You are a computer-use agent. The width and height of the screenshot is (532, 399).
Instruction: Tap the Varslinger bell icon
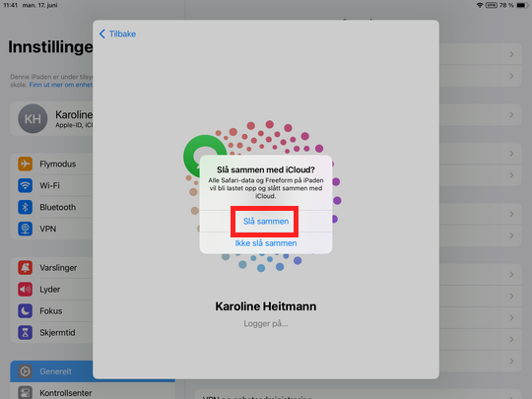[x=25, y=268]
